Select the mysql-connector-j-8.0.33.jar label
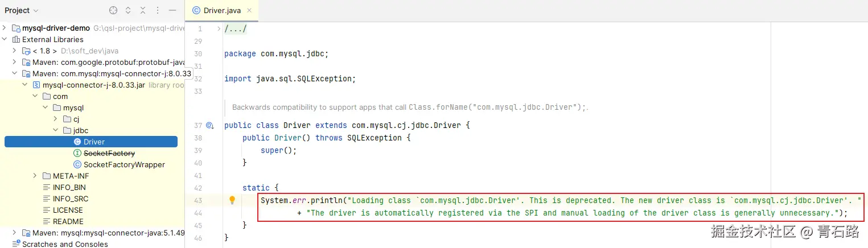This screenshot has width=868, height=248. coord(94,85)
